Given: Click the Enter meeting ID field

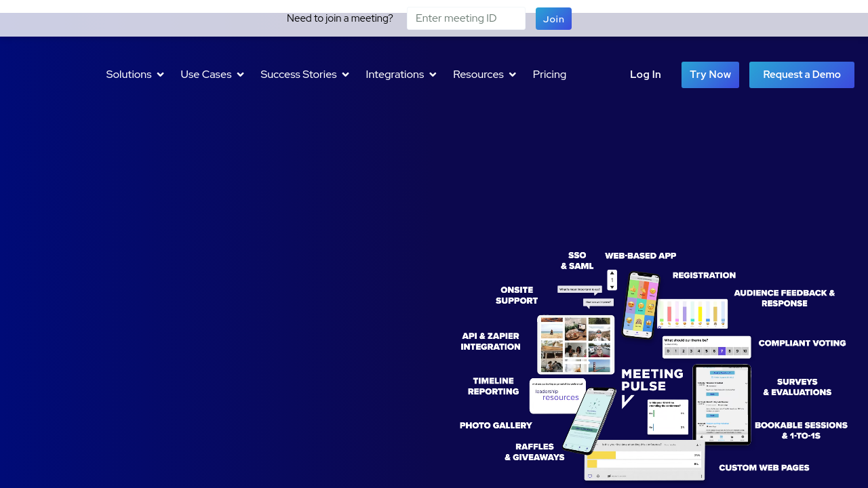Looking at the screenshot, I should click(466, 18).
